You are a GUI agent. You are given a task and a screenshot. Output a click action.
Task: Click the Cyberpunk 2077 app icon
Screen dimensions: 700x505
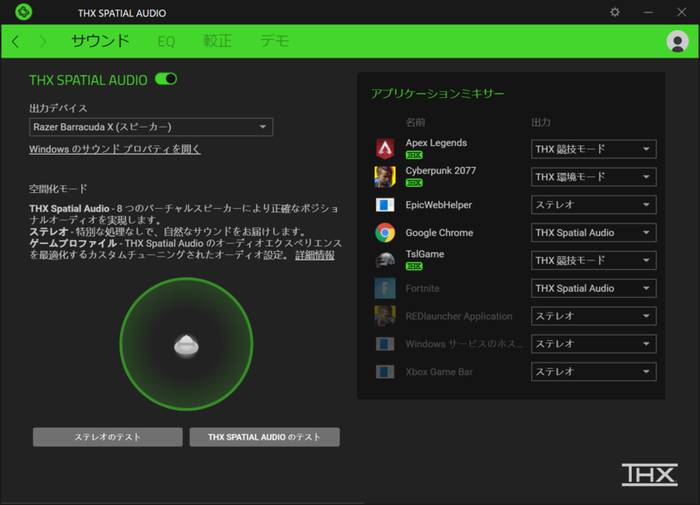click(x=385, y=176)
